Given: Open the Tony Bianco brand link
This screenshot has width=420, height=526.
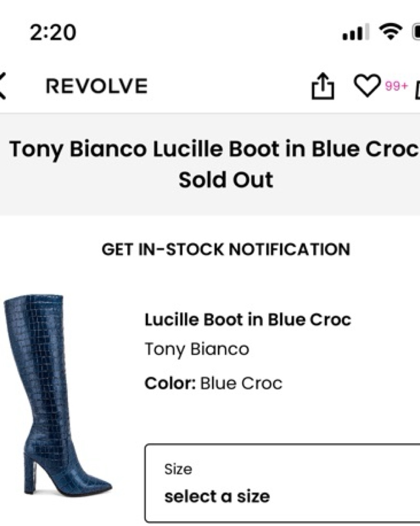Looking at the screenshot, I should pos(197,349).
